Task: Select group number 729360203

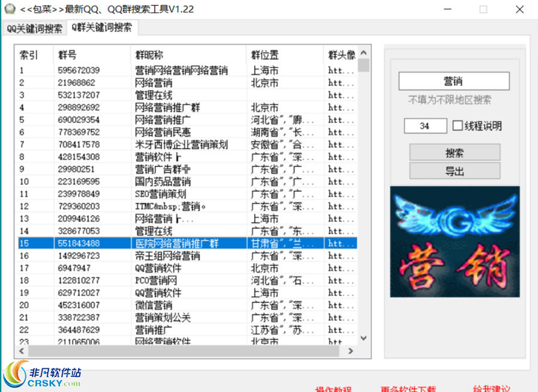Action: click(187, 206)
